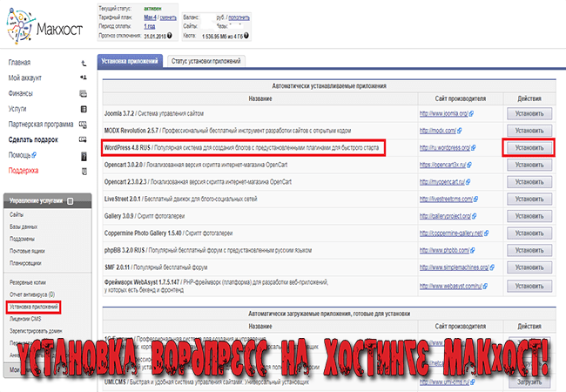
Task: Open Поддержка in the sidebar
Action: pyautogui.click(x=24, y=171)
